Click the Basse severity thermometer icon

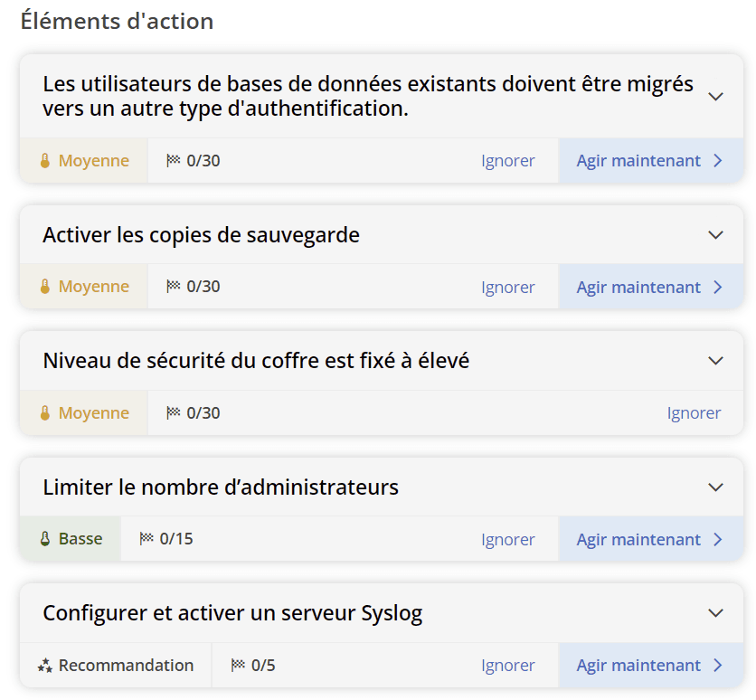[x=46, y=539]
